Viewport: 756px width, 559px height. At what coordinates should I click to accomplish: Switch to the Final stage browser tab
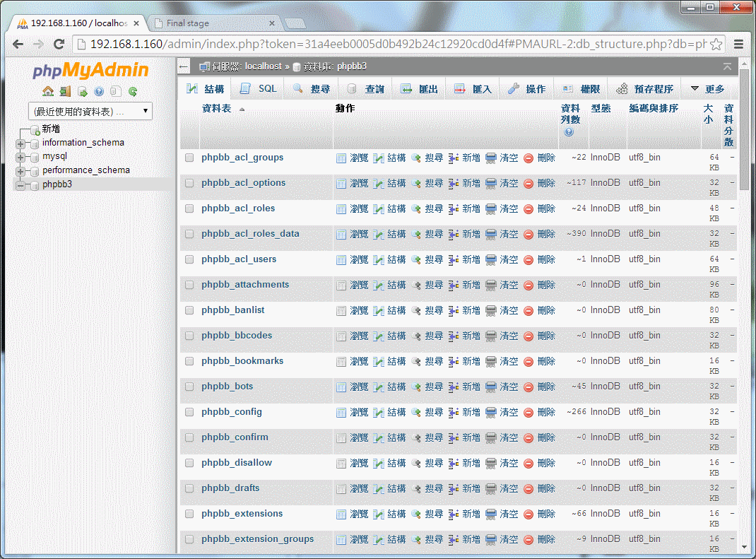click(x=215, y=23)
